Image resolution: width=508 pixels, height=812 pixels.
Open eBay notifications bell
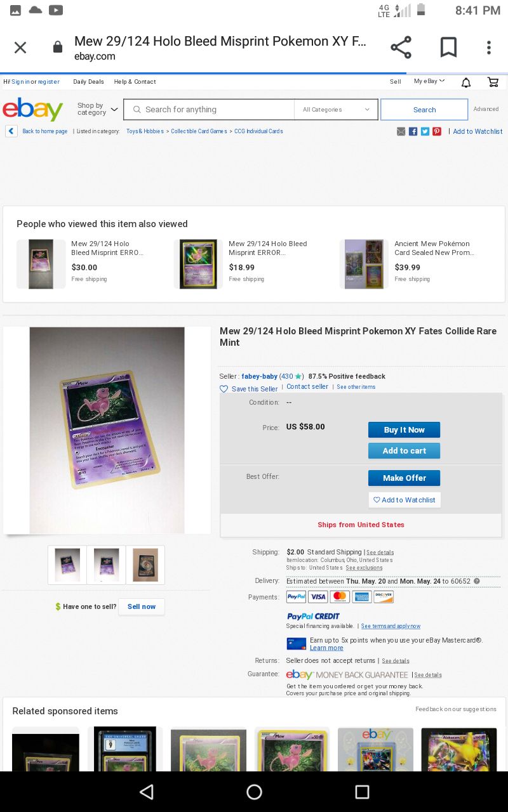tap(466, 82)
